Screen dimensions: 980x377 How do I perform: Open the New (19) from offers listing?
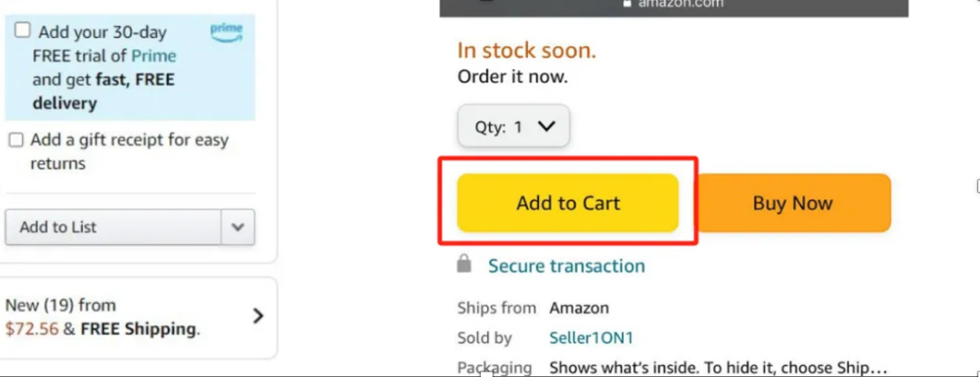(x=141, y=318)
